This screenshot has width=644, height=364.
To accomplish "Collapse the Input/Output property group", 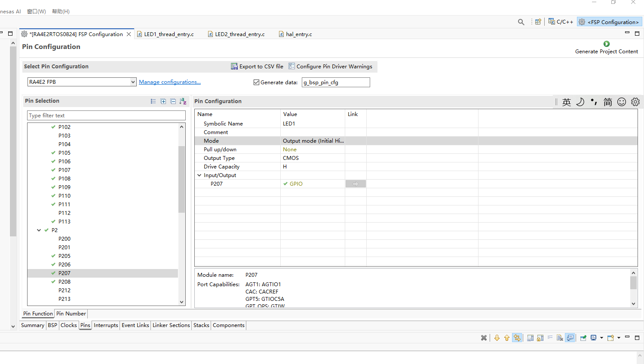I will coord(199,175).
